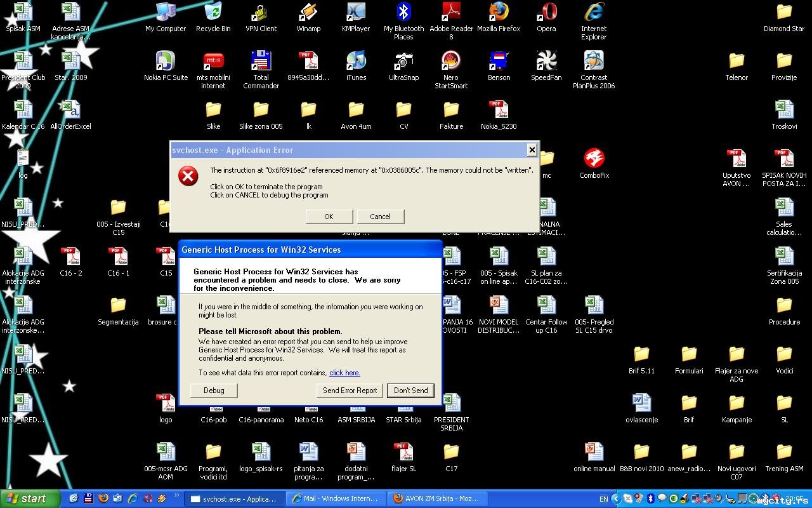Switch to Mail - Windows Internet Explorer task
Image resolution: width=812 pixels, height=508 pixels.
pyautogui.click(x=336, y=498)
